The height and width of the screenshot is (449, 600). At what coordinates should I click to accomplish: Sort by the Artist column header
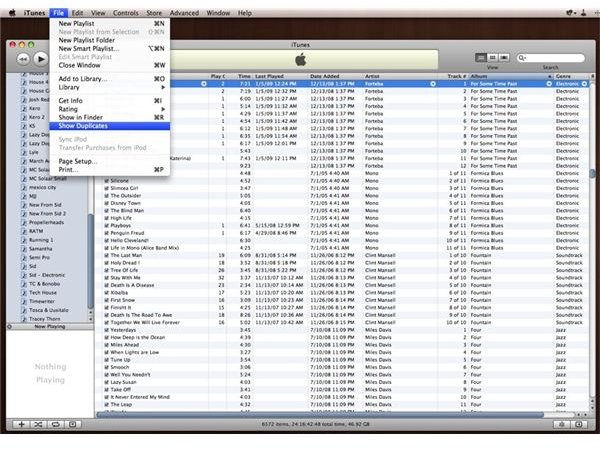pyautogui.click(x=400, y=77)
